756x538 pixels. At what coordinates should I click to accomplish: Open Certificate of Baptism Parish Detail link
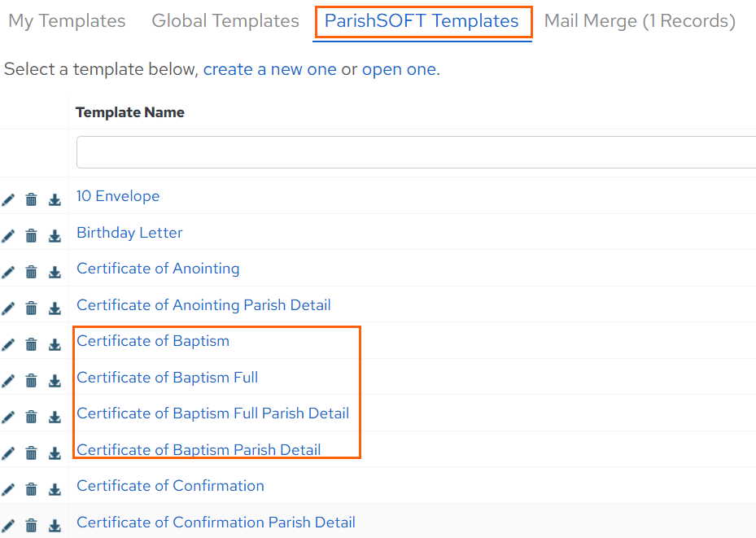[199, 450]
